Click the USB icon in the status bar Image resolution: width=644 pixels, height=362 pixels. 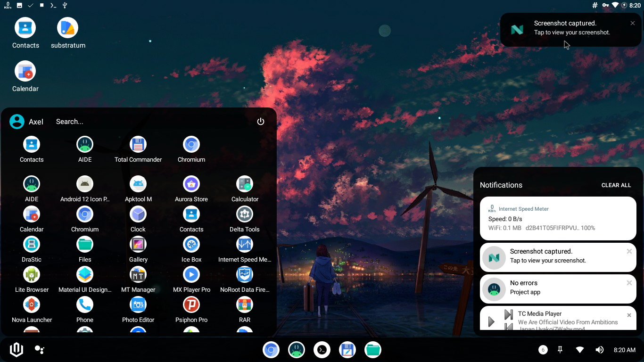(65, 5)
